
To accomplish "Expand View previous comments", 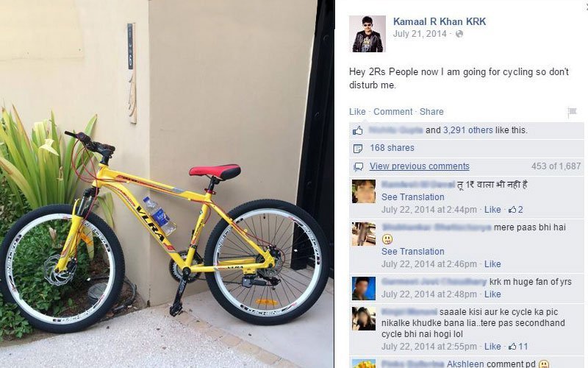I will pos(419,166).
